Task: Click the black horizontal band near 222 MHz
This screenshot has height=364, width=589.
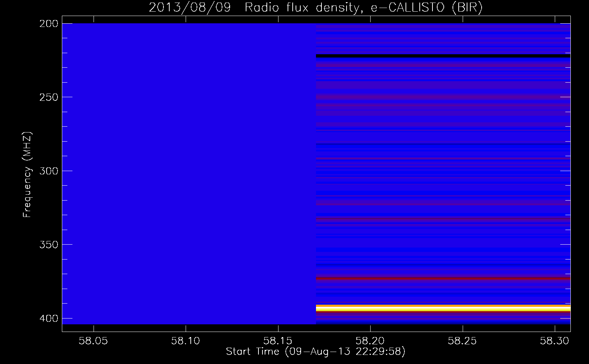Action: 443,56
